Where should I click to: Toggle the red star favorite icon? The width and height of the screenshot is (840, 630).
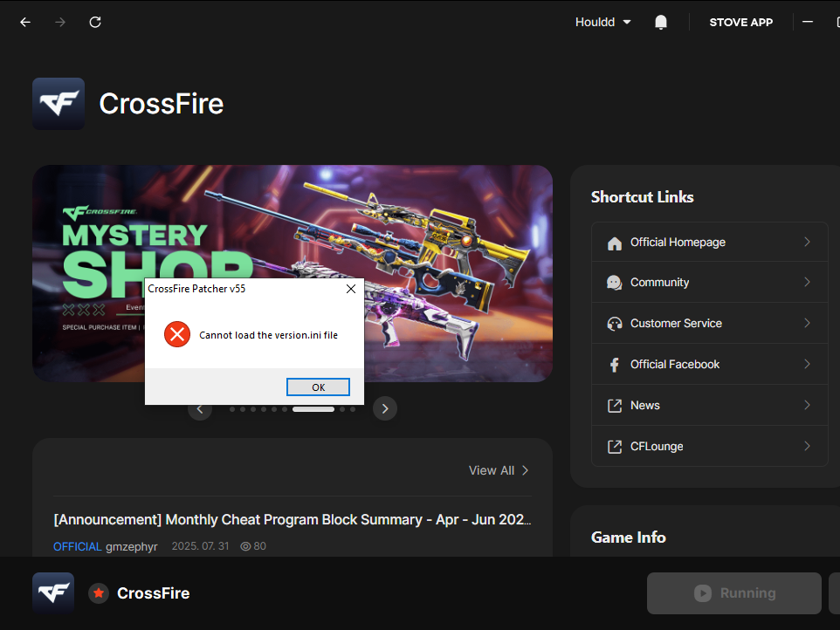click(99, 593)
